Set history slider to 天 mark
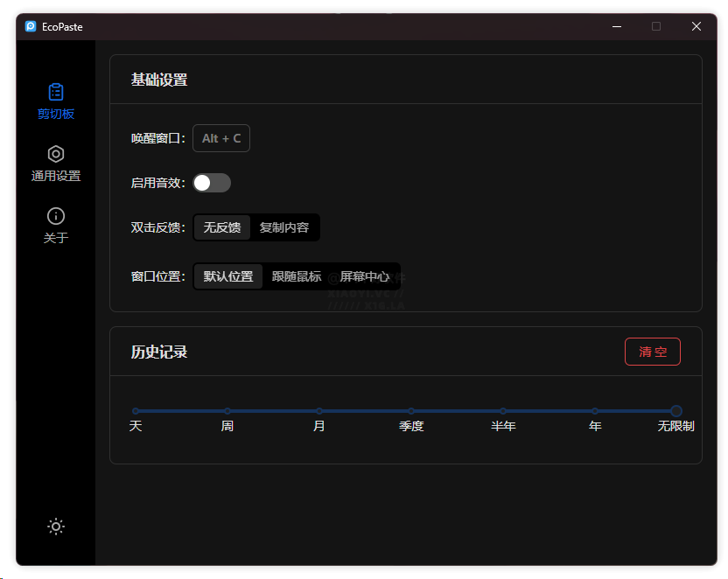Image resolution: width=728 pixels, height=579 pixels. (x=136, y=411)
